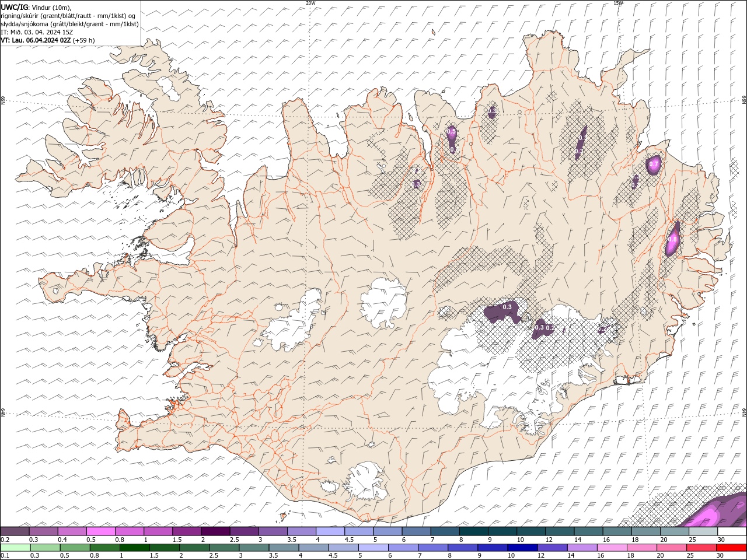This screenshot has width=747, height=560.
Task: Pick the lavender upper swatch between 4 and 4.5
Action: [330, 531]
